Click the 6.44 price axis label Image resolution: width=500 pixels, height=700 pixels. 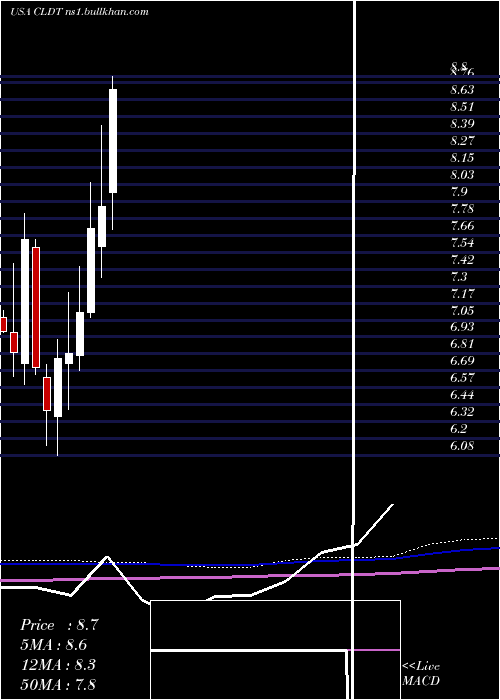click(462, 395)
